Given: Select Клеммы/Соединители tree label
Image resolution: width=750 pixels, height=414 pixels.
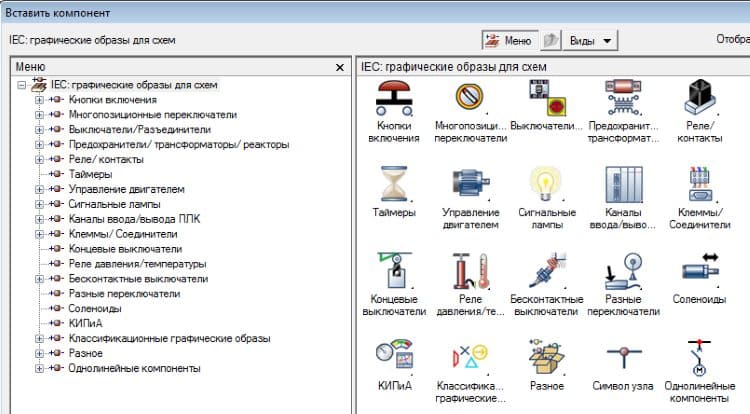Looking at the screenshot, I should coord(123,234).
